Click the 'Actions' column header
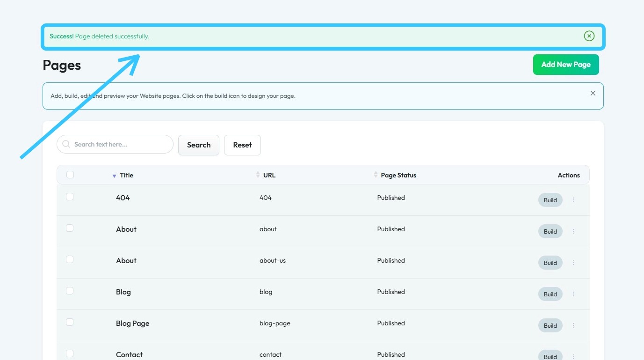This screenshot has width=644, height=360. click(x=569, y=175)
